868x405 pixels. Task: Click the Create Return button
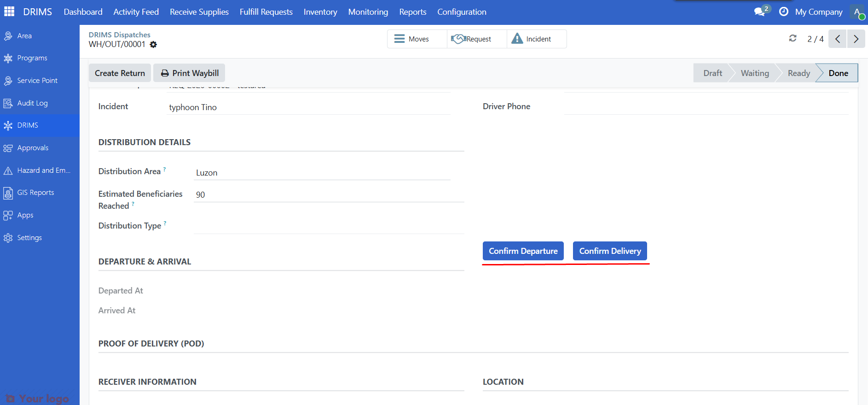120,73
